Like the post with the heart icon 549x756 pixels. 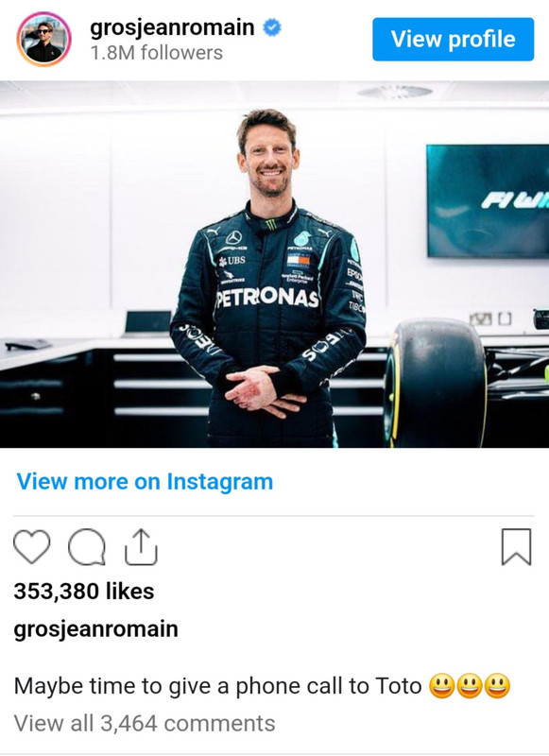[32, 547]
